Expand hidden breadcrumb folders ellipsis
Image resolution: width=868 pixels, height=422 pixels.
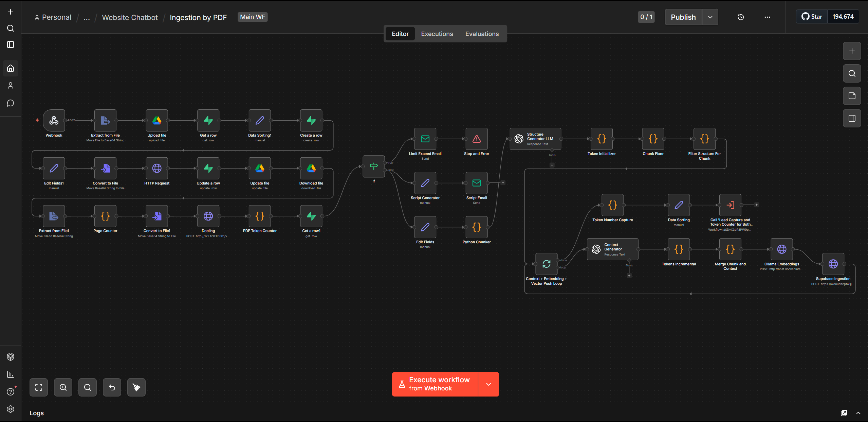coord(87,17)
